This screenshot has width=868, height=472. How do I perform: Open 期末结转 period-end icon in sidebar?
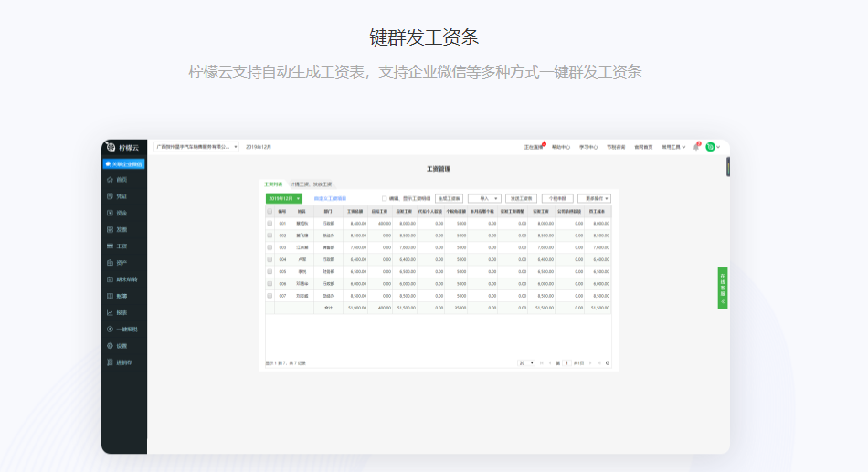pos(111,279)
